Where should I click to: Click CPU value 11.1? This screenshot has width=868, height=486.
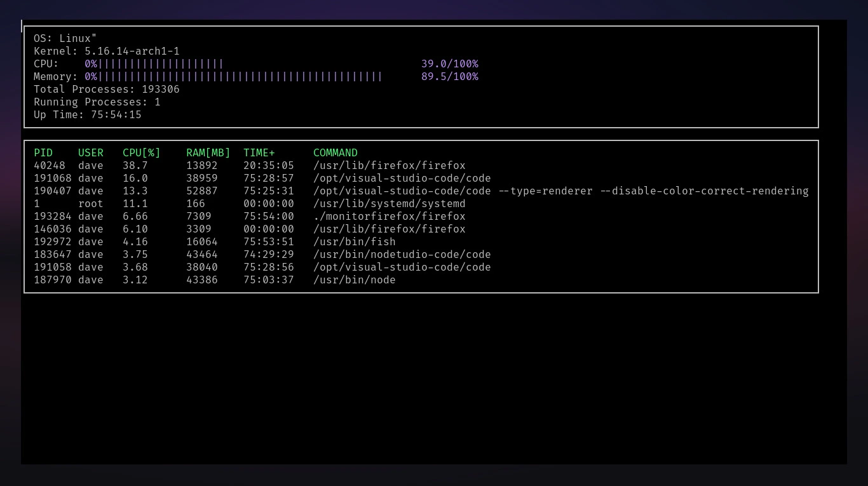pyautogui.click(x=135, y=204)
